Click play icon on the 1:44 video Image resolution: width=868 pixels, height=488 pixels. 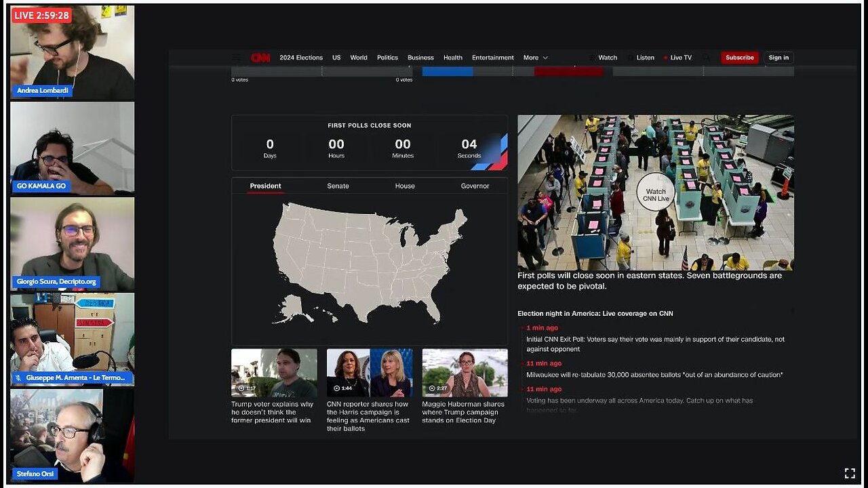pyautogui.click(x=336, y=388)
